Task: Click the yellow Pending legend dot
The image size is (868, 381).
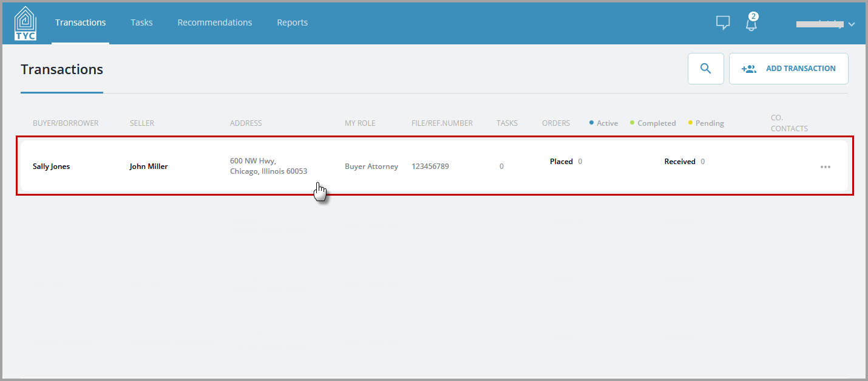Action: (x=690, y=123)
